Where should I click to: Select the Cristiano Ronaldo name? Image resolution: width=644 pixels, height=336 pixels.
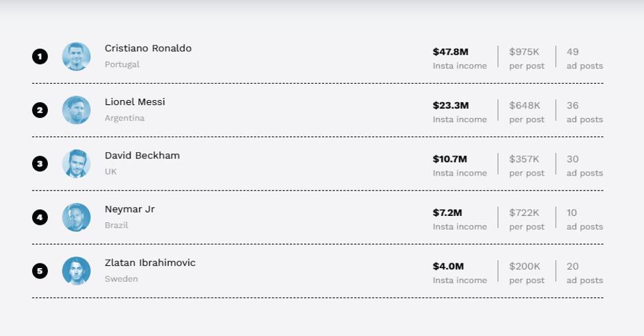tap(148, 49)
